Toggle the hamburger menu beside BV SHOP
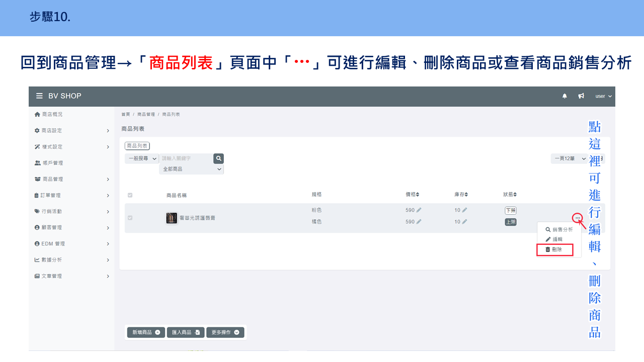 pyautogui.click(x=39, y=96)
